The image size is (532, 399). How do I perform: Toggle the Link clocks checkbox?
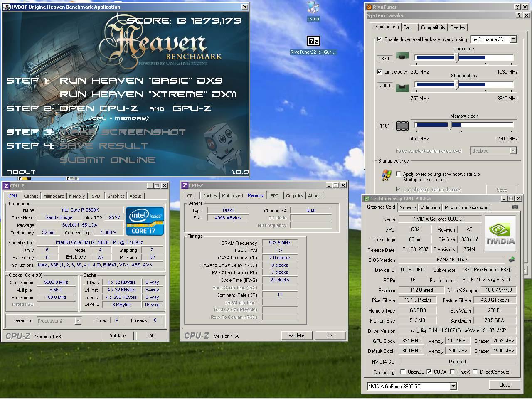(x=379, y=72)
